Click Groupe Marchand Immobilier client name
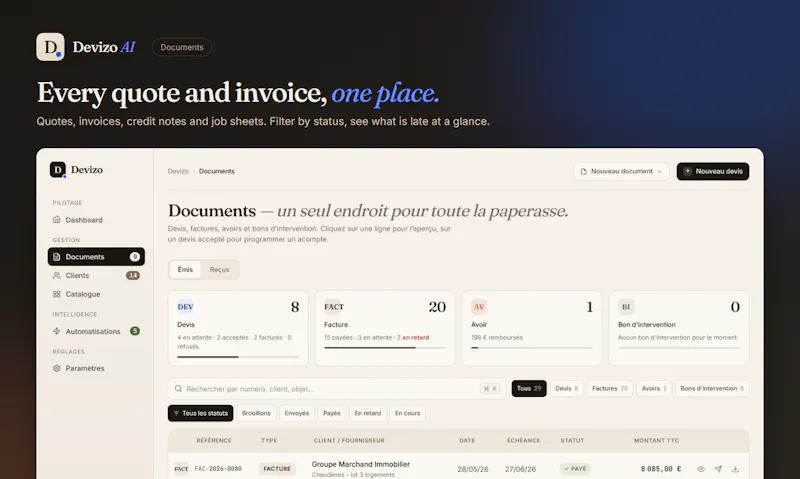Viewport: 800px width, 479px height. 361,464
